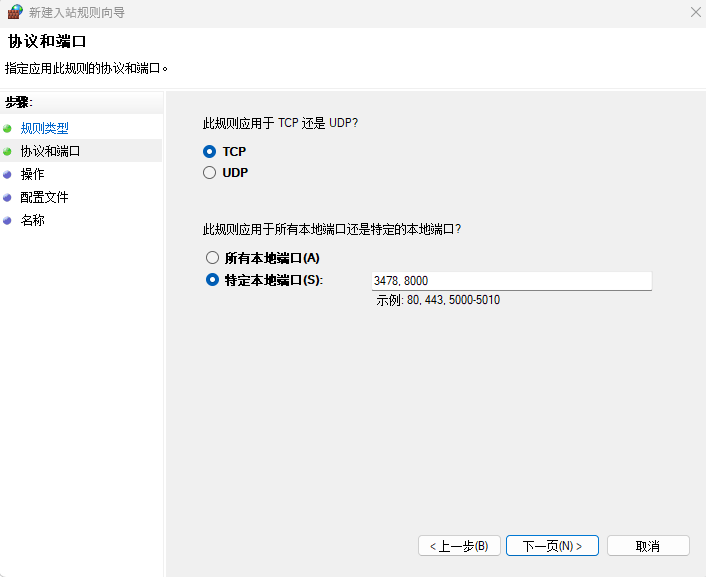Viewport: 706px width, 577px height.
Task: Choose 所有本地端口(A) option
Action: [213, 258]
